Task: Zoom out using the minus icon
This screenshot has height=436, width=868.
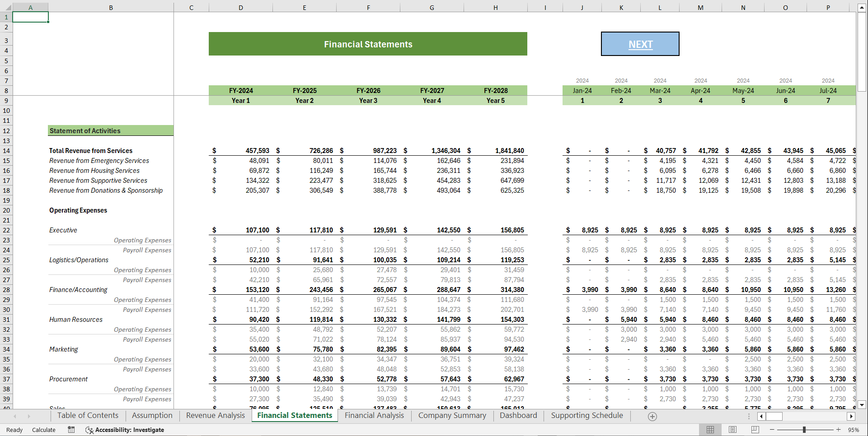Action: (x=772, y=430)
